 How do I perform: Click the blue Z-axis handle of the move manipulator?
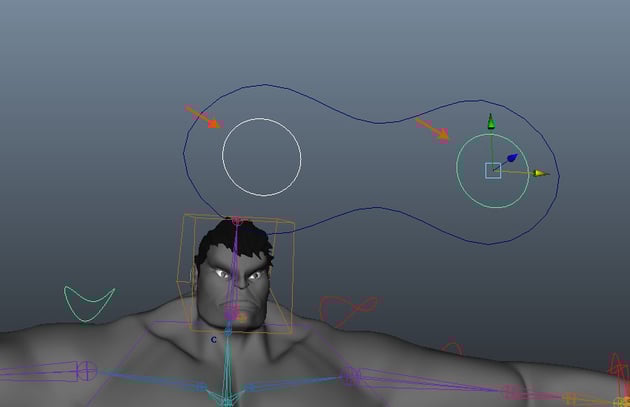click(x=512, y=158)
